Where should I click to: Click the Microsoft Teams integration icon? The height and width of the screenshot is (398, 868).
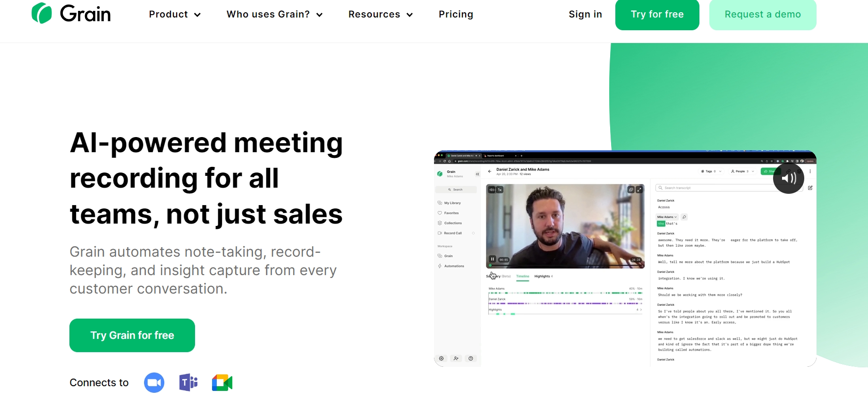188,382
